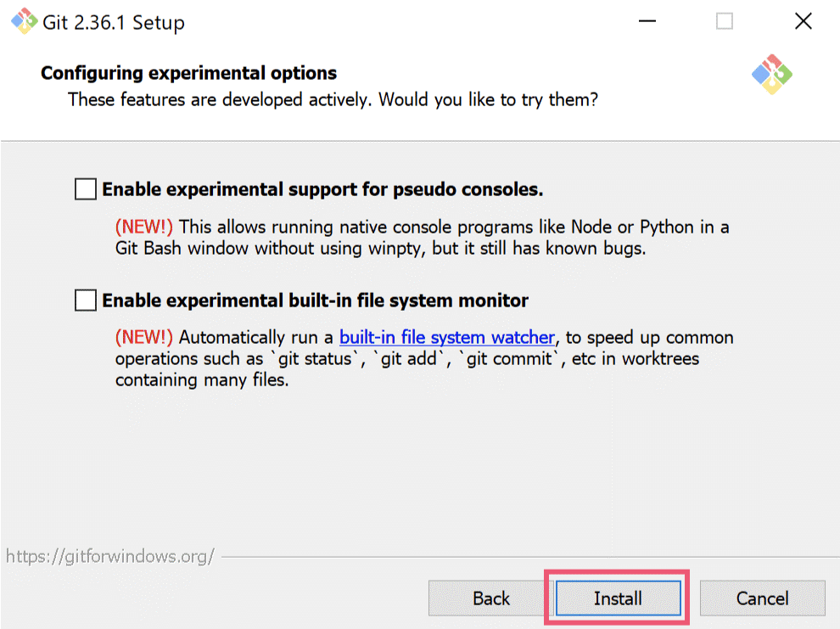
Task: Click the 'Enable experimental built-in file system monitor' label
Action: (315, 300)
